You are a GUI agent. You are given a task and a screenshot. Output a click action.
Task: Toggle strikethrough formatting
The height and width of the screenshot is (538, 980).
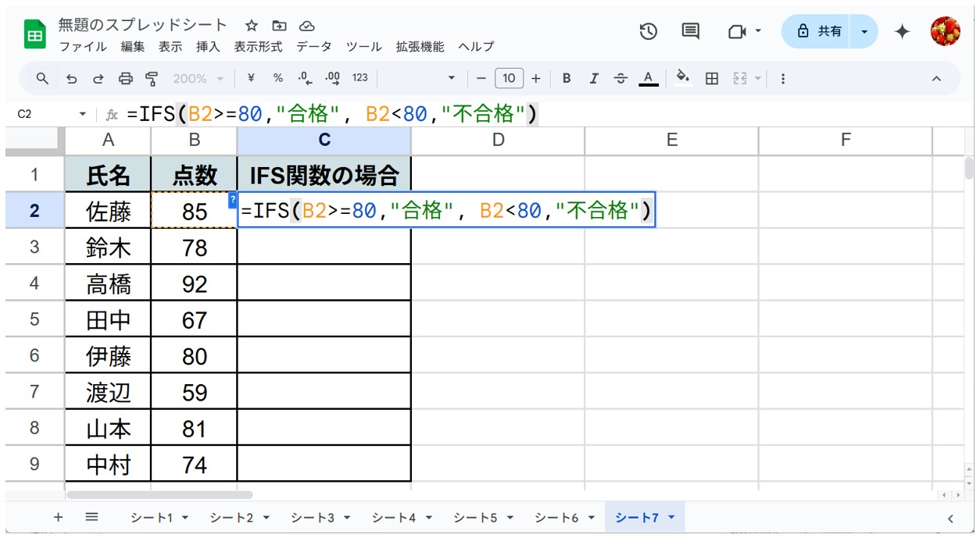pos(621,78)
